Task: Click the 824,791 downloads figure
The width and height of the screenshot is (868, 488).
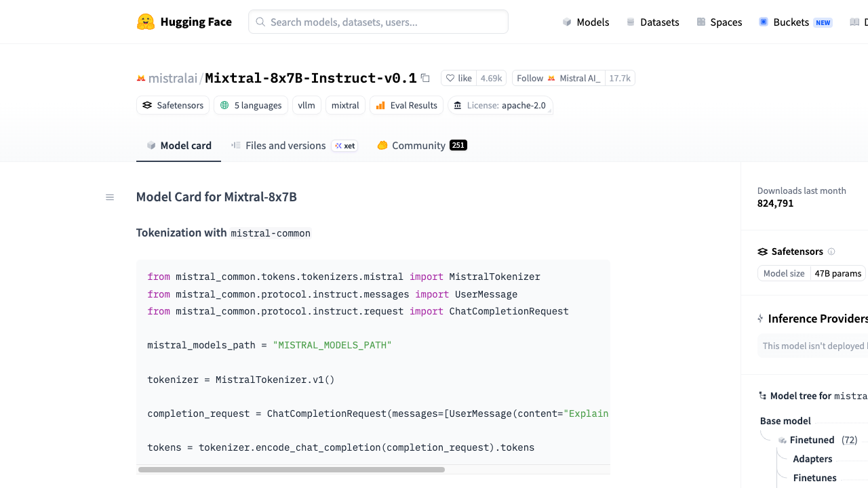Action: tap(775, 203)
